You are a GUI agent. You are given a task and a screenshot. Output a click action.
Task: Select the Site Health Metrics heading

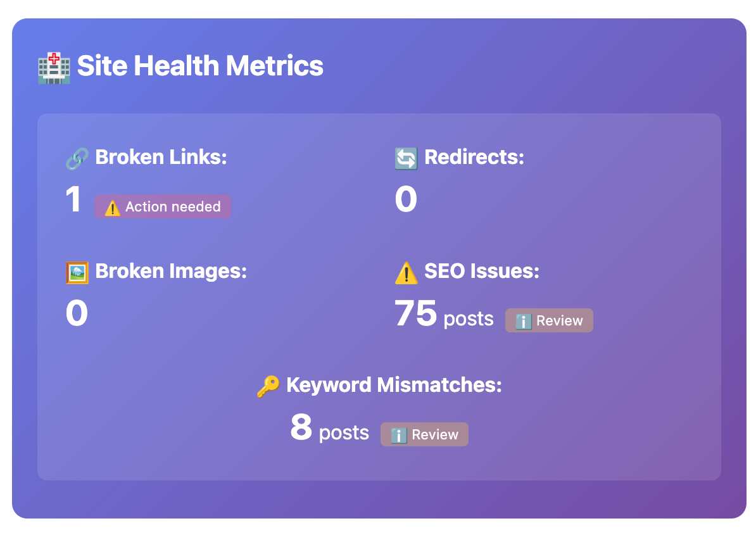[200, 66]
